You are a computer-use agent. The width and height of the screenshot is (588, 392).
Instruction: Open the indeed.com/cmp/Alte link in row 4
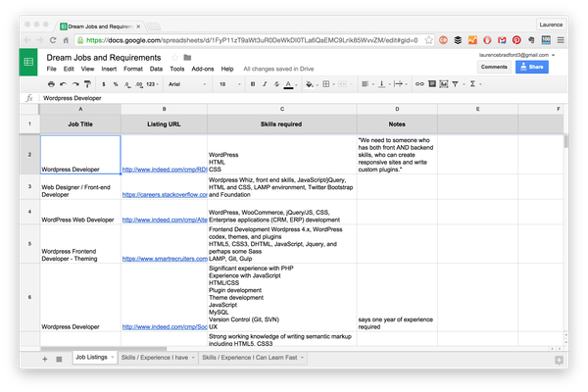(165, 220)
